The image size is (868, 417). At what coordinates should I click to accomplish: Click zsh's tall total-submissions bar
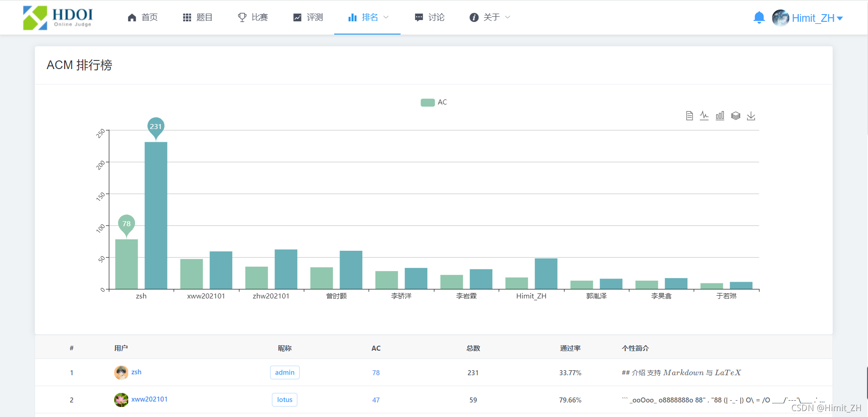156,215
